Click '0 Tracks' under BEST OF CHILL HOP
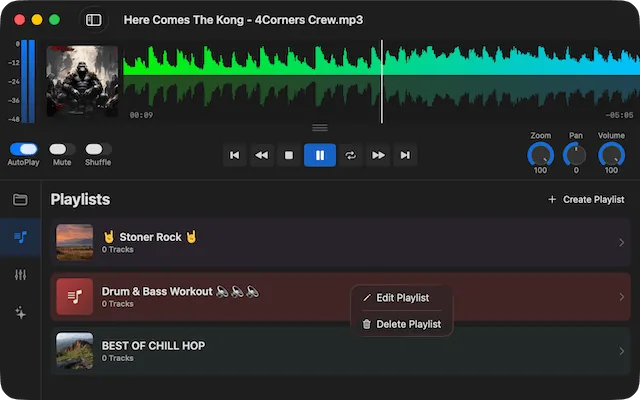Image resolution: width=640 pixels, height=400 pixels. (x=118, y=358)
